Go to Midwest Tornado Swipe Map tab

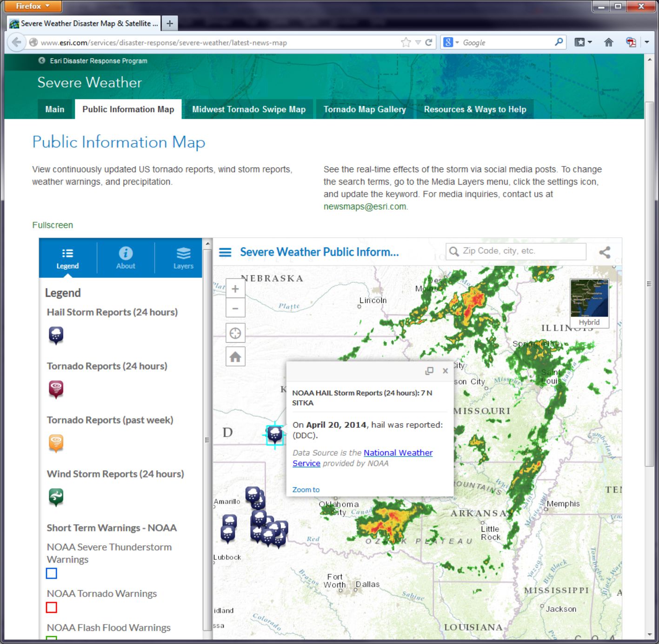click(249, 109)
